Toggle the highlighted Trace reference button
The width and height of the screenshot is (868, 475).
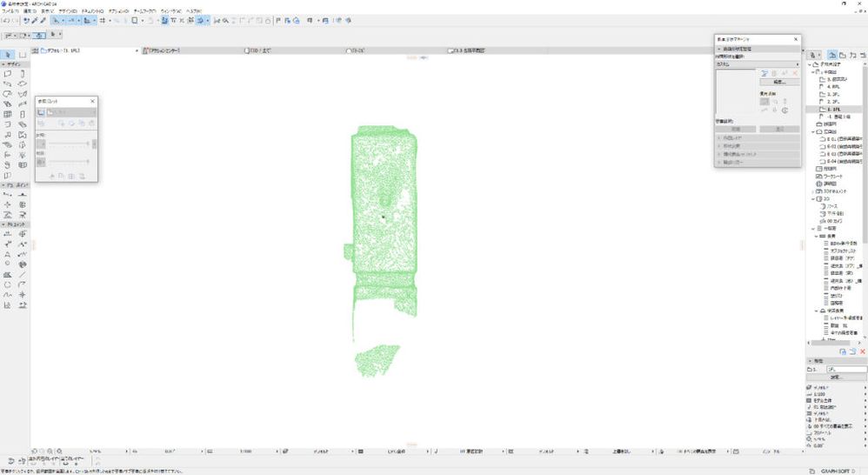coord(164,21)
